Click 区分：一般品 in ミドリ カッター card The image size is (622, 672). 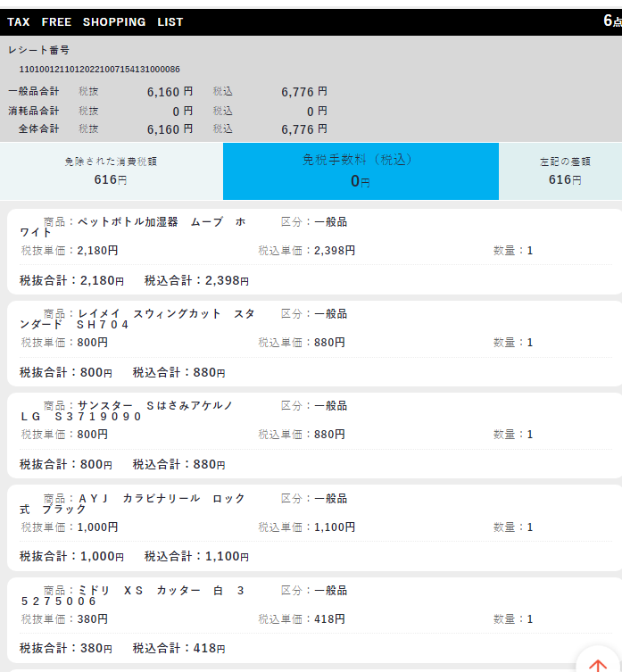pyautogui.click(x=314, y=591)
